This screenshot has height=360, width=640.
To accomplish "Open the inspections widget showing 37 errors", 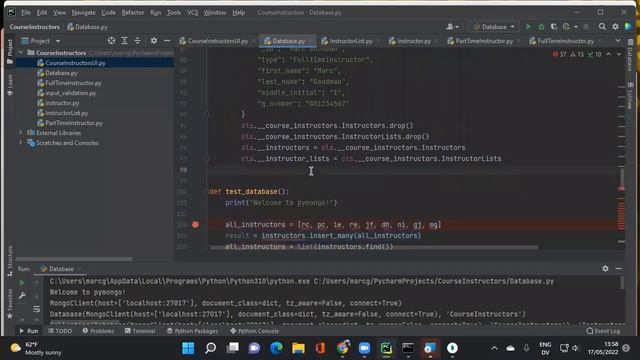I will [577, 54].
